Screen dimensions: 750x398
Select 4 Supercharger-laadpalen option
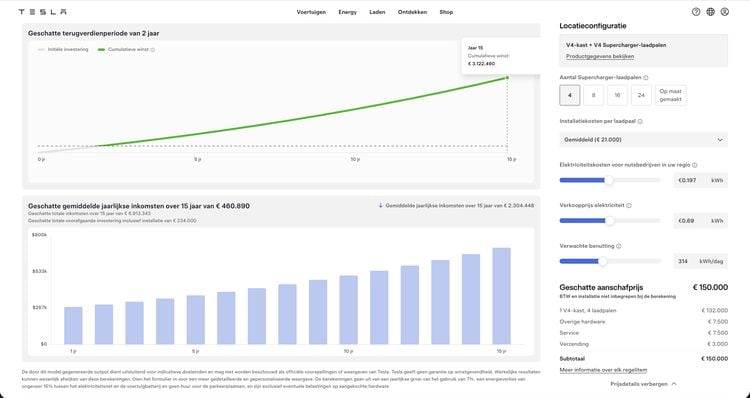pyautogui.click(x=570, y=95)
